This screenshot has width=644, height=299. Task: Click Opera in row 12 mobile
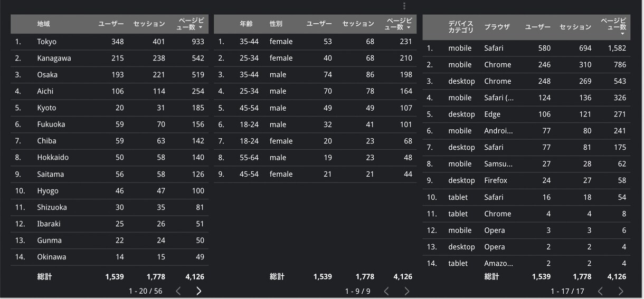[x=495, y=230]
